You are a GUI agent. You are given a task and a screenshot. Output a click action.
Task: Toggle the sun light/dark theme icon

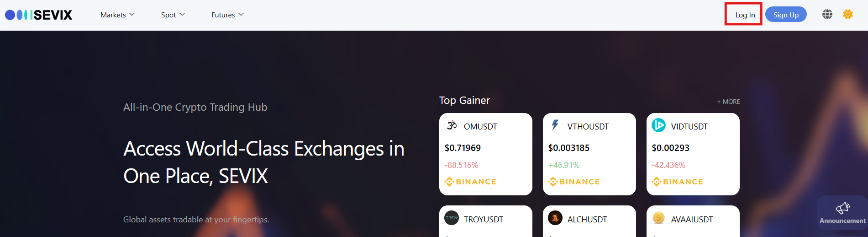848,15
